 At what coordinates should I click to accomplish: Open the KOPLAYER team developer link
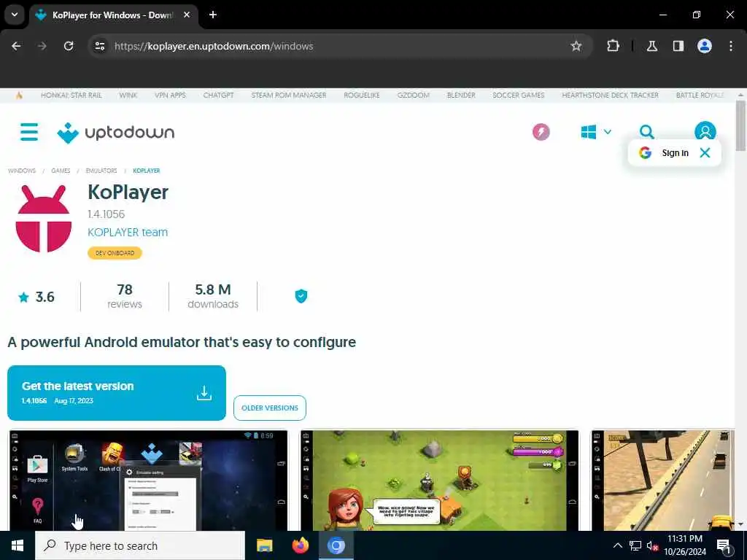(128, 232)
